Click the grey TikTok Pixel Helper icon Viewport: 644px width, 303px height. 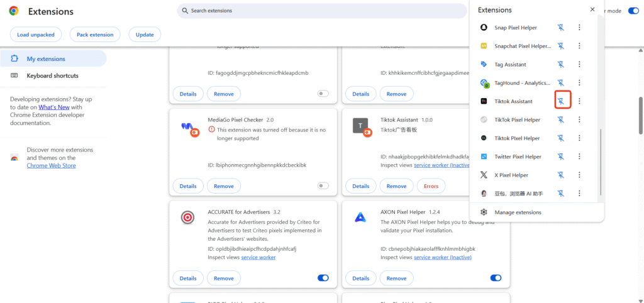click(484, 119)
